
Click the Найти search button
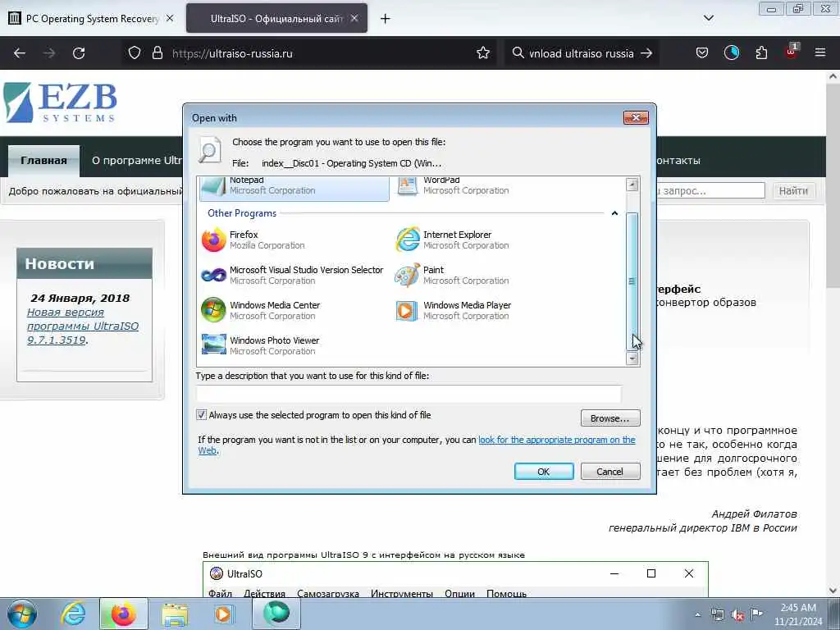click(793, 190)
